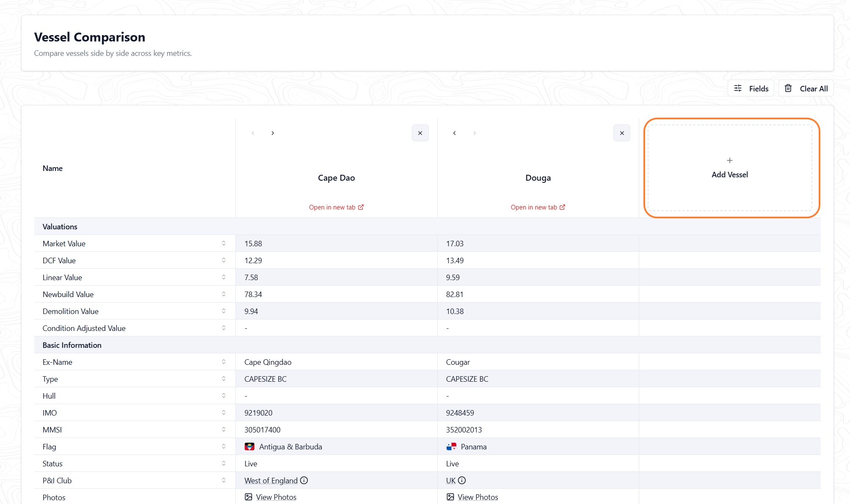View photos of Douga
This screenshot has width=850, height=504.
472,497
